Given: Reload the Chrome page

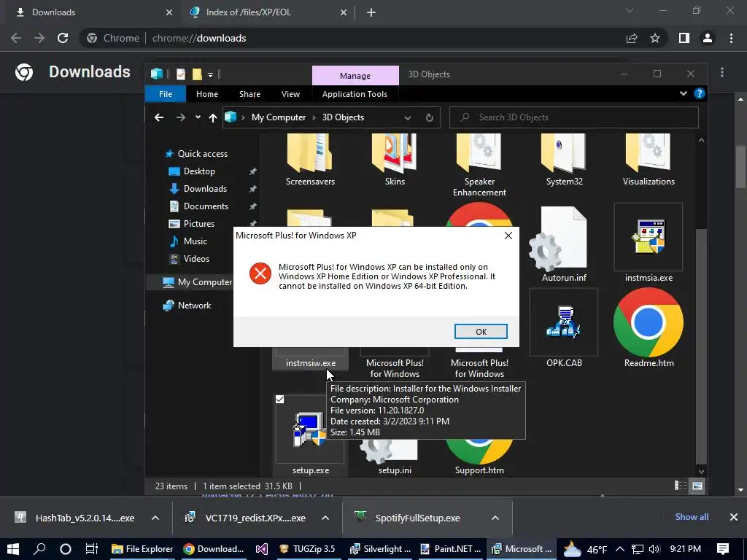Looking at the screenshot, I should coord(63,38).
